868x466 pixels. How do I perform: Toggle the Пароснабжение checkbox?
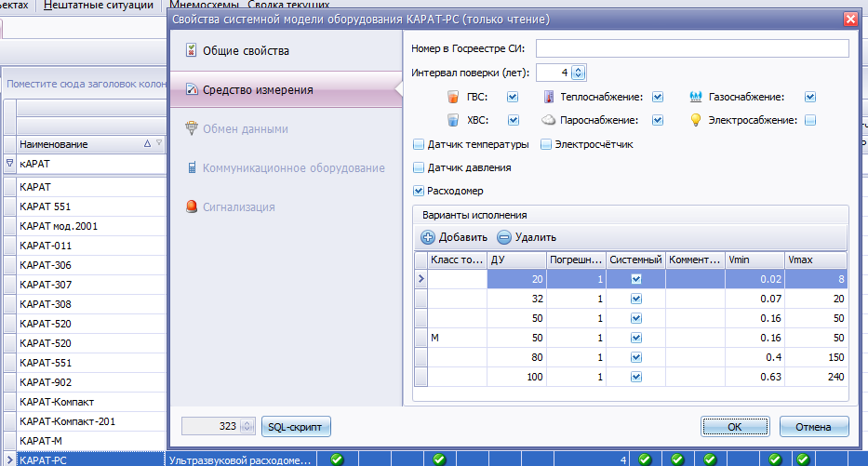(658, 120)
